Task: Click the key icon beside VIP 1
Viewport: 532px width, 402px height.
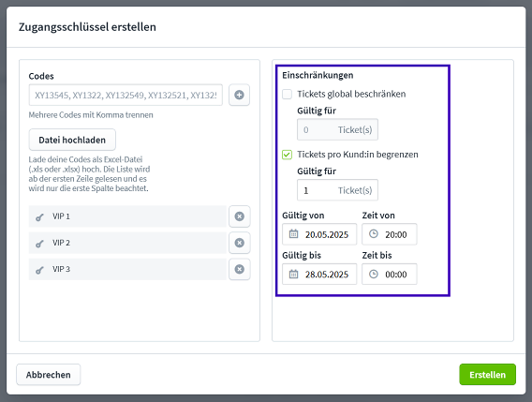Action: (39, 217)
